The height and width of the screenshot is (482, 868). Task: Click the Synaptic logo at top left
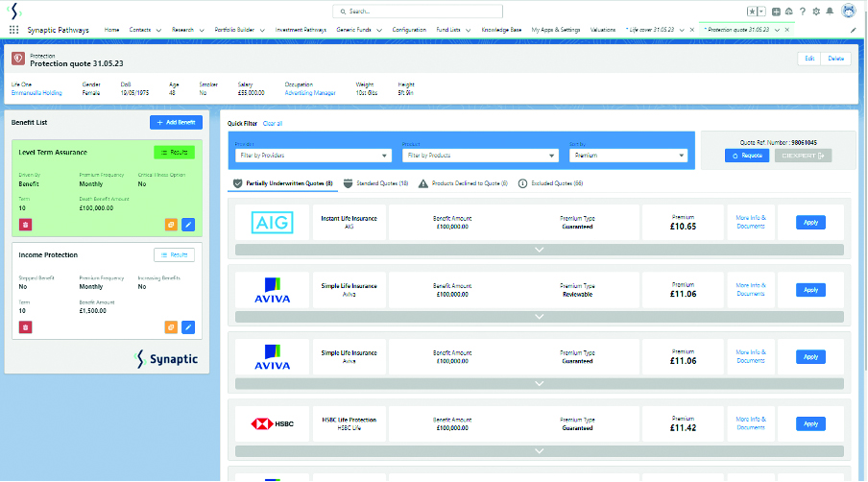tap(15, 11)
